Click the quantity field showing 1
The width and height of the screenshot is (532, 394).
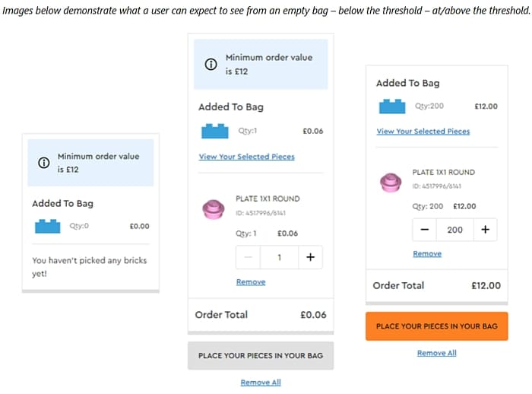(279, 257)
